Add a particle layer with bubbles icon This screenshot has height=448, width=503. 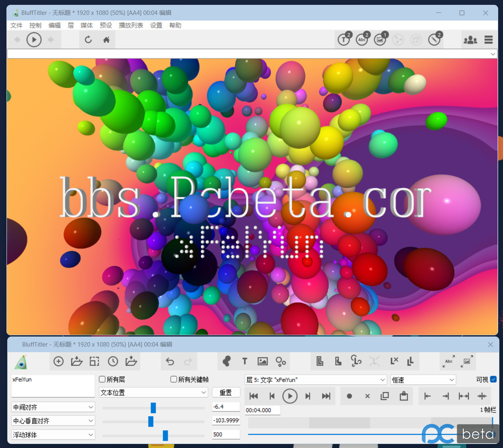pos(281,361)
